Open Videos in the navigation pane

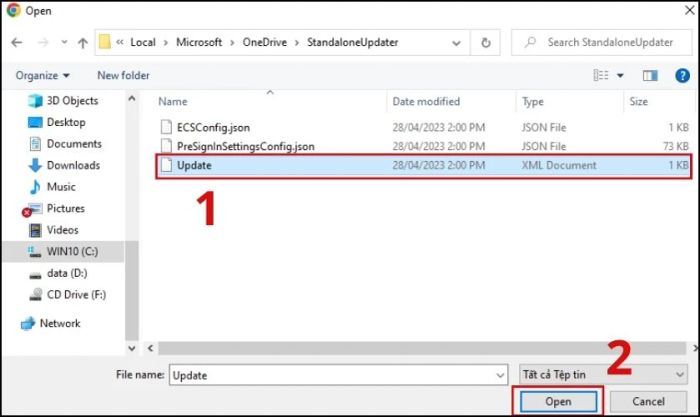62,230
